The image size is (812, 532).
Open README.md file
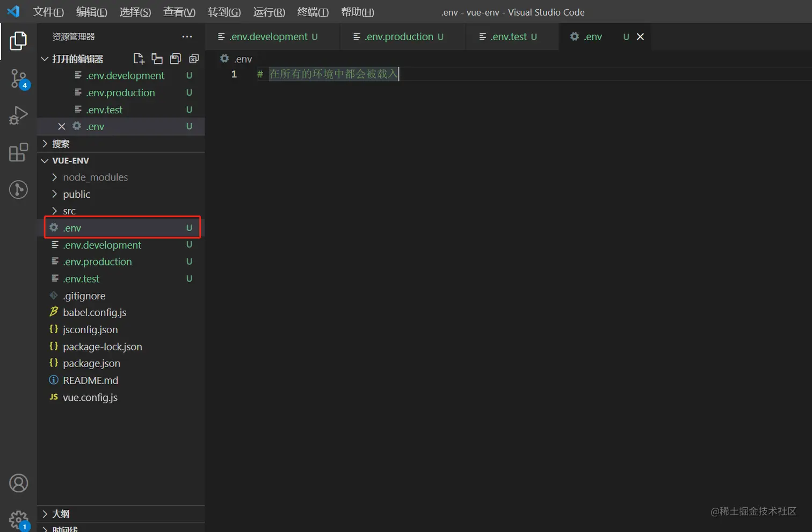(x=121, y=380)
